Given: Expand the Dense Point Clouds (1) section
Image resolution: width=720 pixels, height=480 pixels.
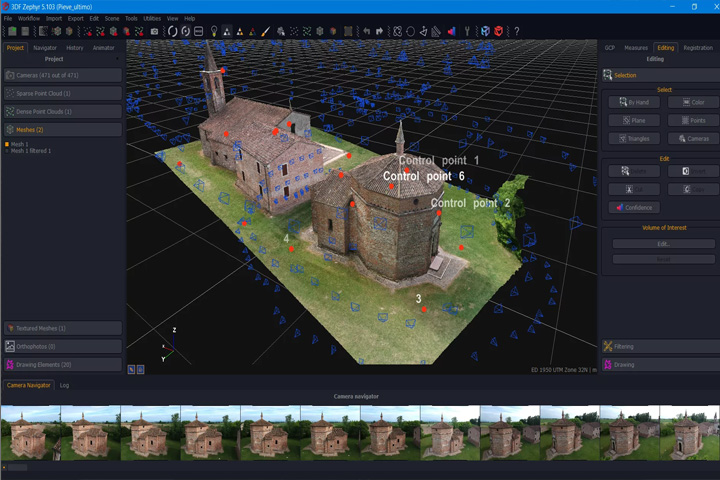Looking at the screenshot, I should tap(63, 112).
